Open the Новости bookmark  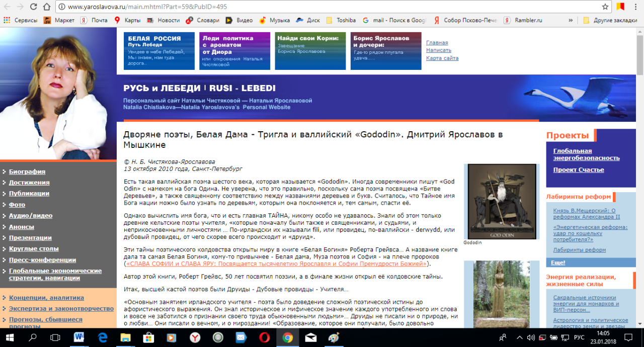pyautogui.click(x=163, y=20)
